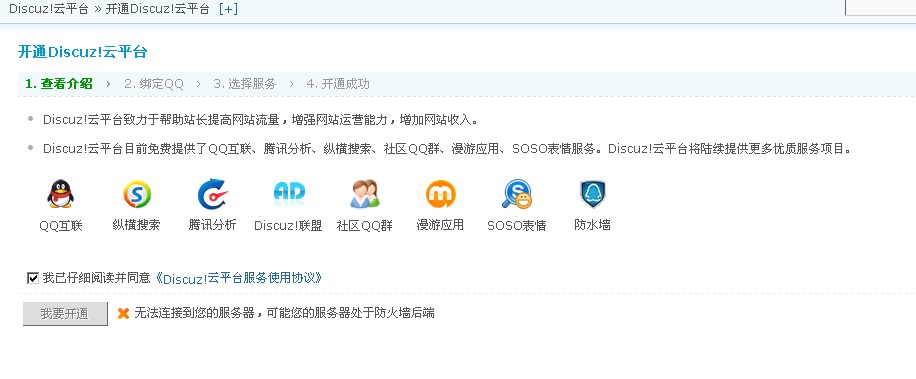The image size is (916, 379).
Task: Click the SOSO表情 icon
Action: click(x=516, y=194)
